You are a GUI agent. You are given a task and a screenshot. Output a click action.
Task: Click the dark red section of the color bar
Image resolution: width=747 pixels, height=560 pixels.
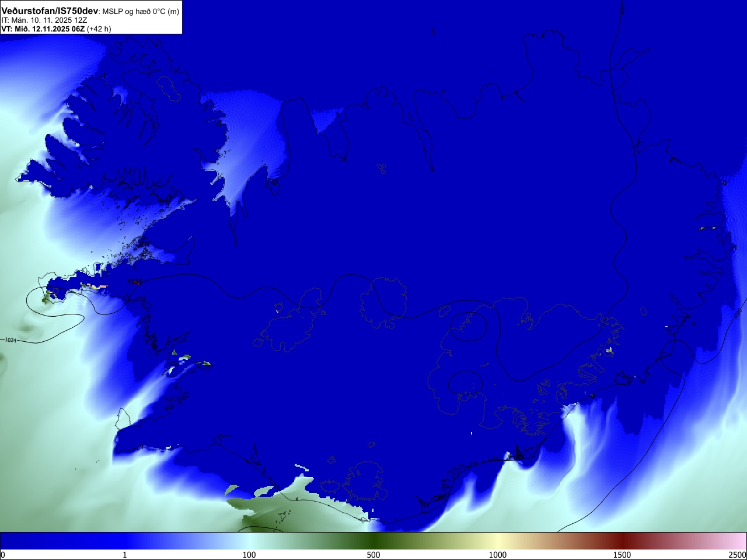click(622, 541)
